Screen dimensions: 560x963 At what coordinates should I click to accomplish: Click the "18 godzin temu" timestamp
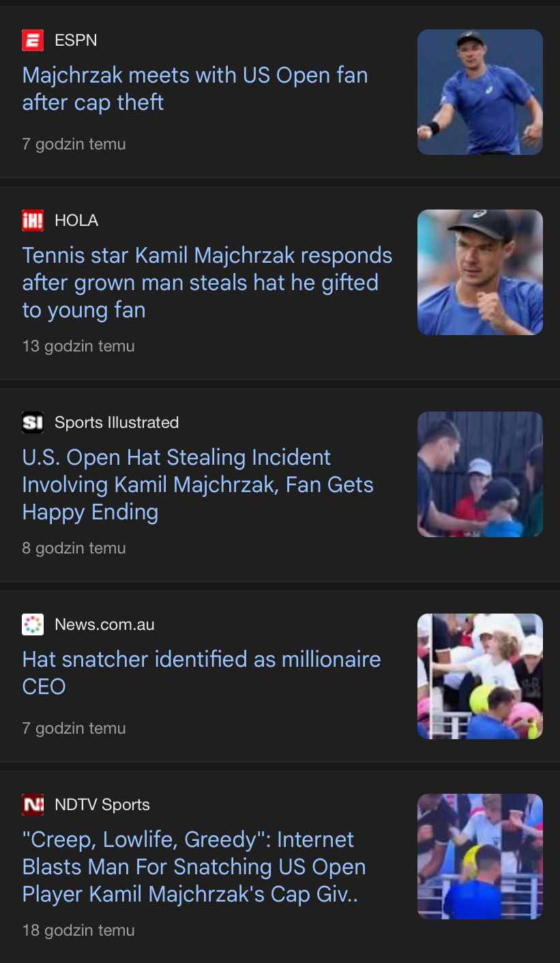point(78,930)
